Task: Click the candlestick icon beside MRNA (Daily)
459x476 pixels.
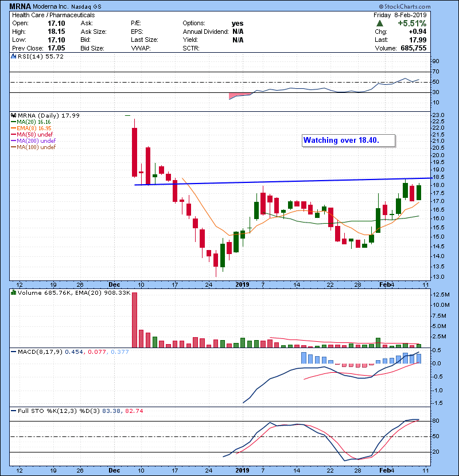Action: coord(13,115)
